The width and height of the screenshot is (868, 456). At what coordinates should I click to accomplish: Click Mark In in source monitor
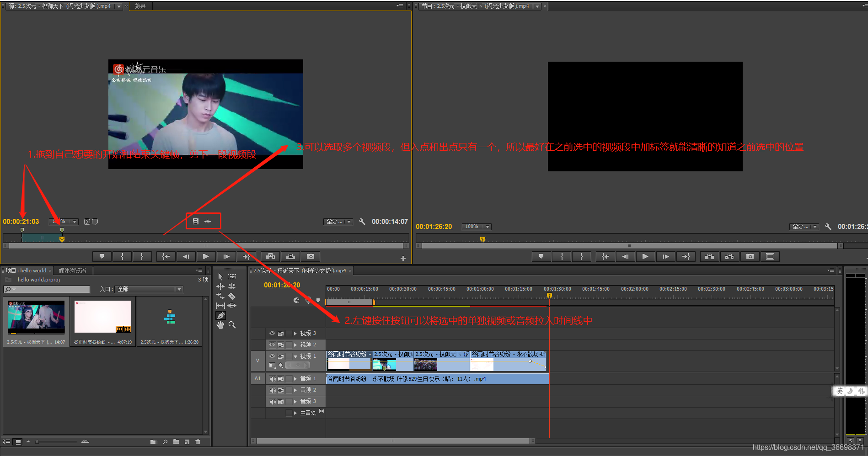[x=122, y=256]
